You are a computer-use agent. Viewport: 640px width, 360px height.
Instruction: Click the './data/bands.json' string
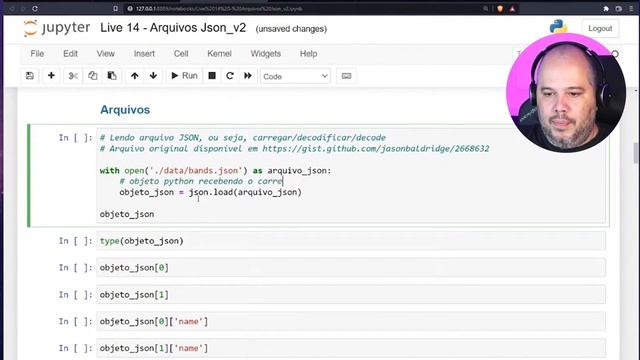coord(198,171)
